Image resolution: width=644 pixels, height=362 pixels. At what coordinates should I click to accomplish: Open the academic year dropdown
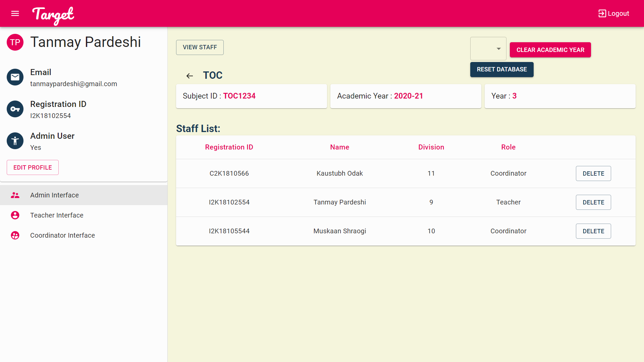(x=488, y=49)
